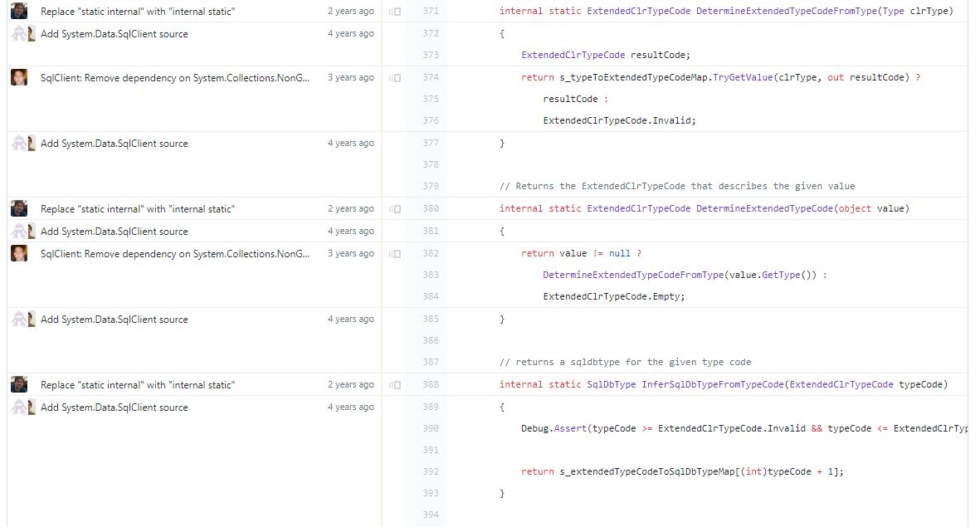The width and height of the screenshot is (980, 527).
Task: Open author avatar for line 380 commit
Action: [x=19, y=209]
